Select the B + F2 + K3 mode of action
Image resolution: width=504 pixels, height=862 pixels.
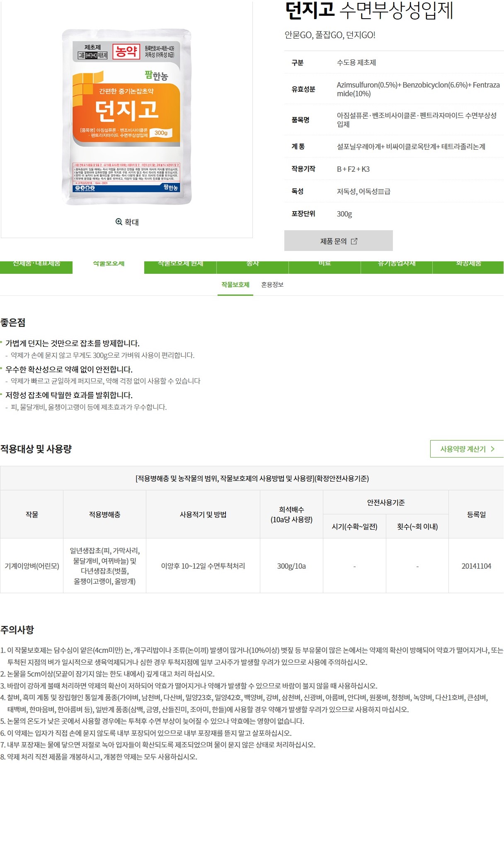[x=353, y=169]
